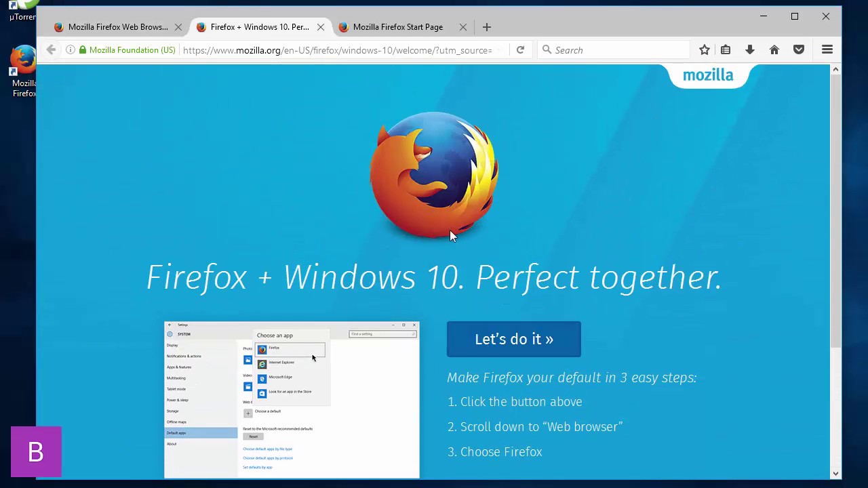This screenshot has height=488, width=868.
Task: Open the µTorrent desktop shortcut
Action: [23, 11]
